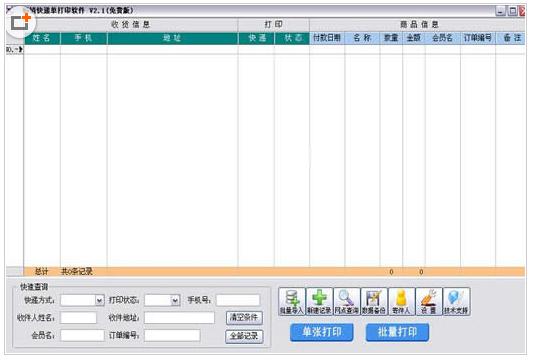This screenshot has width=535, height=361.
Task: Focus the 收件地址 input field
Action: [179, 318]
